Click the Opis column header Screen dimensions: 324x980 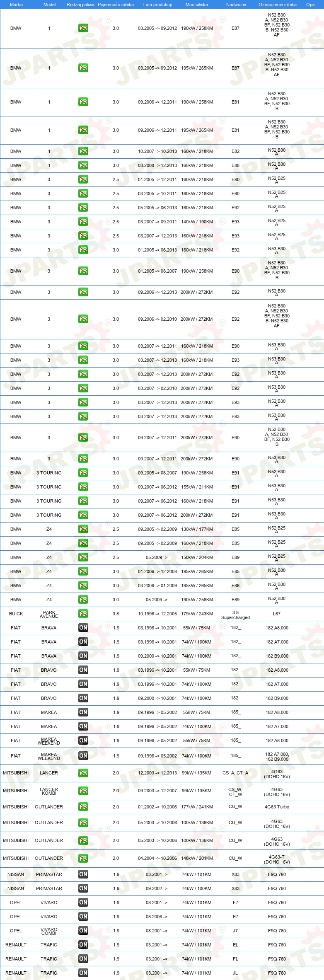click(311, 5)
